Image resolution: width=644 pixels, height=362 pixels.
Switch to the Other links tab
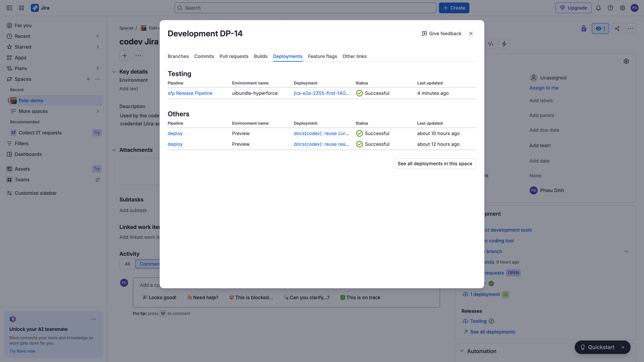tap(354, 56)
